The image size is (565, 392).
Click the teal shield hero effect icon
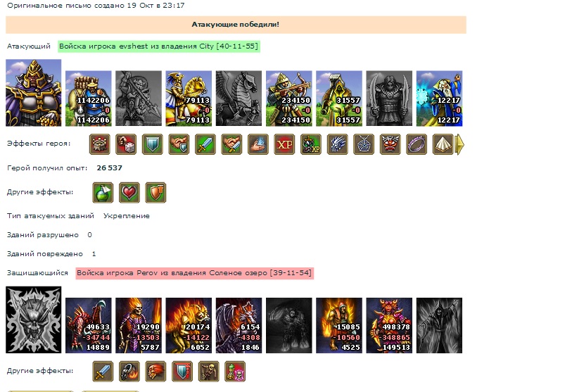point(153,144)
